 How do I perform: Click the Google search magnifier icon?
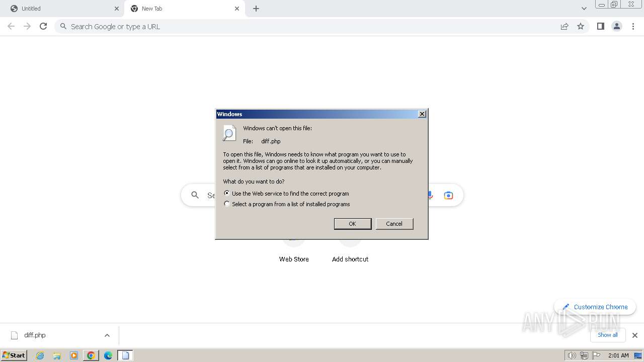195,195
